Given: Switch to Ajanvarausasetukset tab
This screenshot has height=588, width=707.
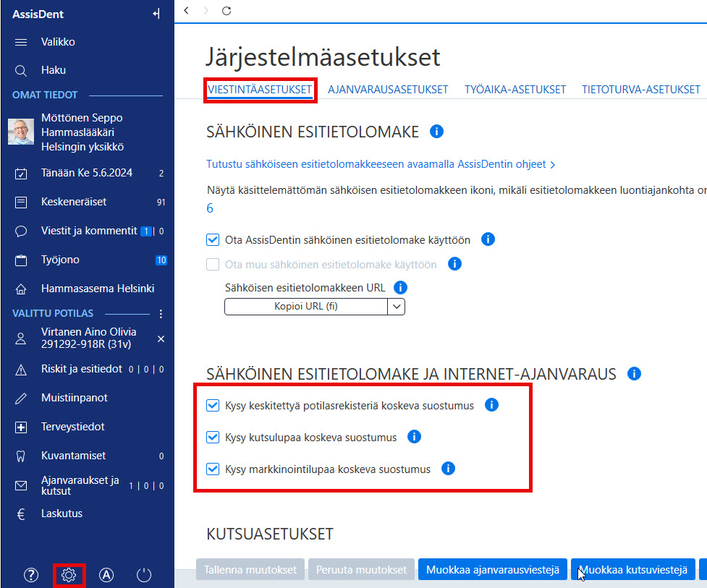Looking at the screenshot, I should tap(388, 90).
